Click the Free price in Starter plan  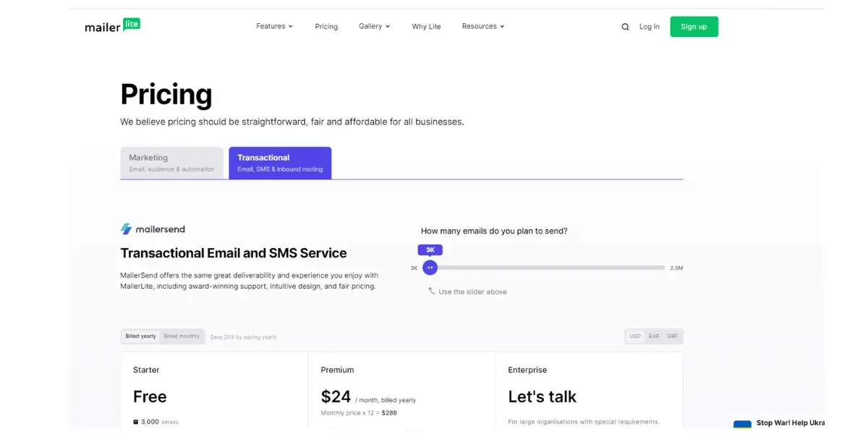[150, 396]
